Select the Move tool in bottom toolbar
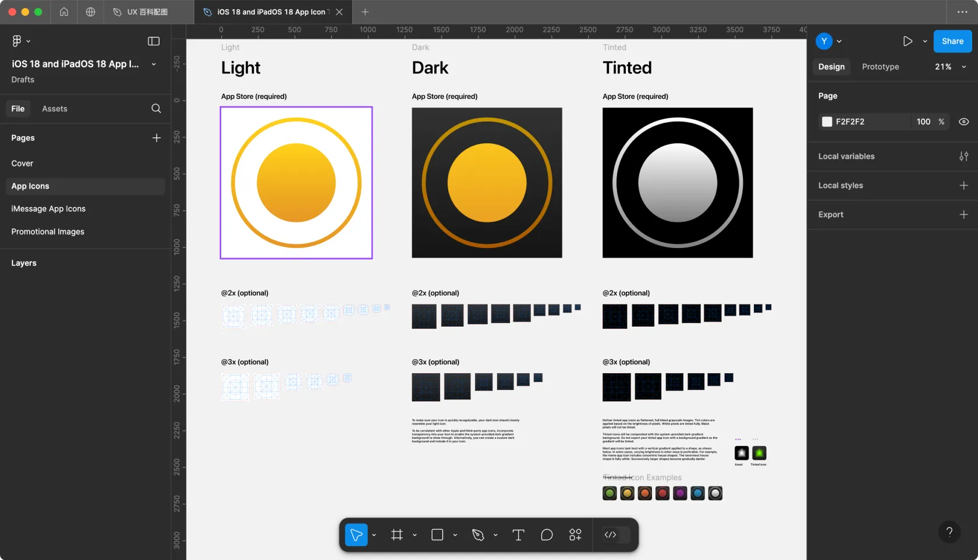Image resolution: width=978 pixels, height=560 pixels. (x=356, y=535)
